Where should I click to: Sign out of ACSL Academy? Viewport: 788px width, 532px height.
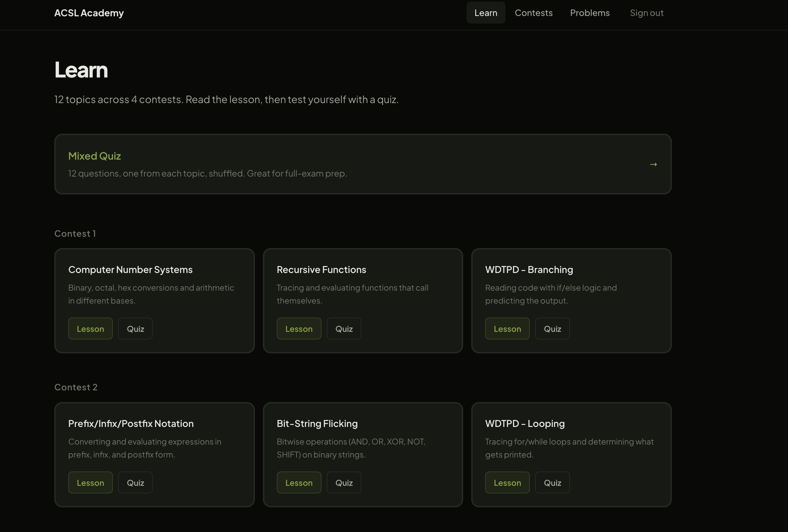[x=647, y=13]
